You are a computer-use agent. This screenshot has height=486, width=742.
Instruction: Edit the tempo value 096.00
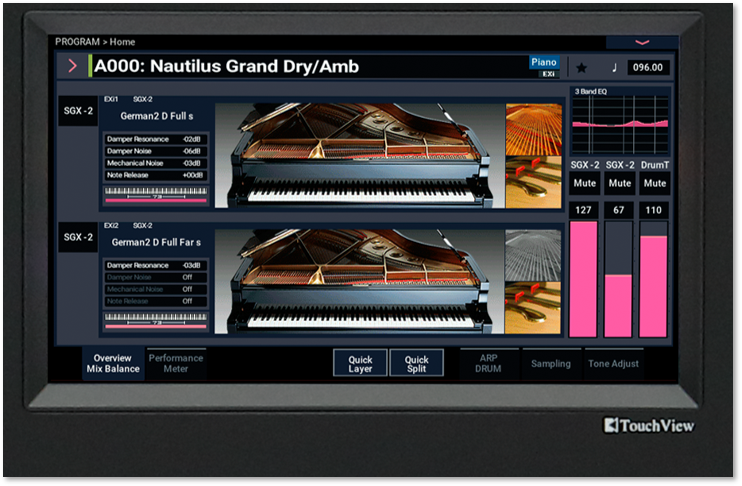(x=647, y=67)
